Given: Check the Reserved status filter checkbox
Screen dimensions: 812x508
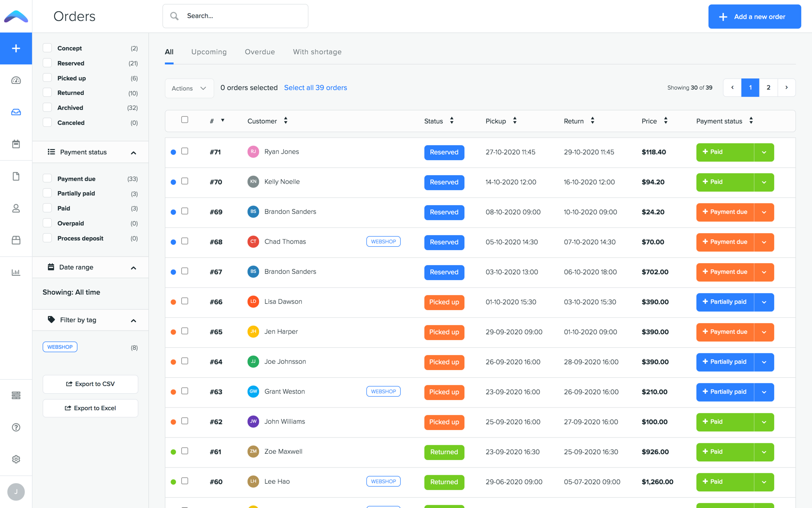Looking at the screenshot, I should click(47, 63).
